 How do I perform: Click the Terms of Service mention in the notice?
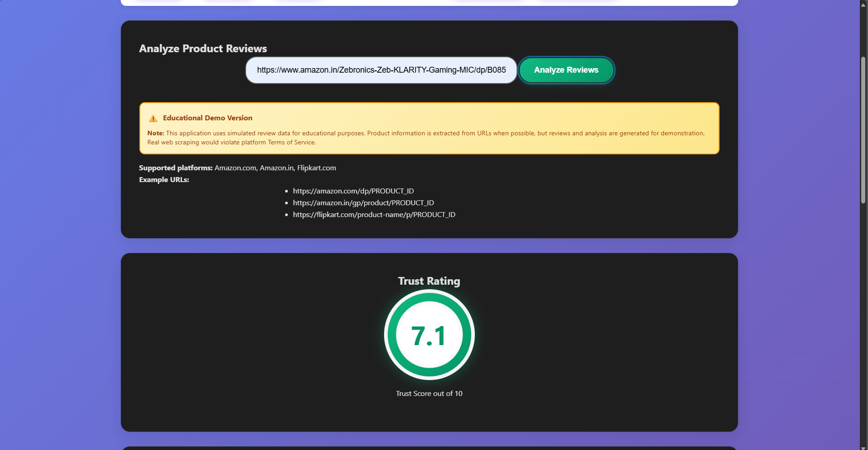tap(291, 142)
